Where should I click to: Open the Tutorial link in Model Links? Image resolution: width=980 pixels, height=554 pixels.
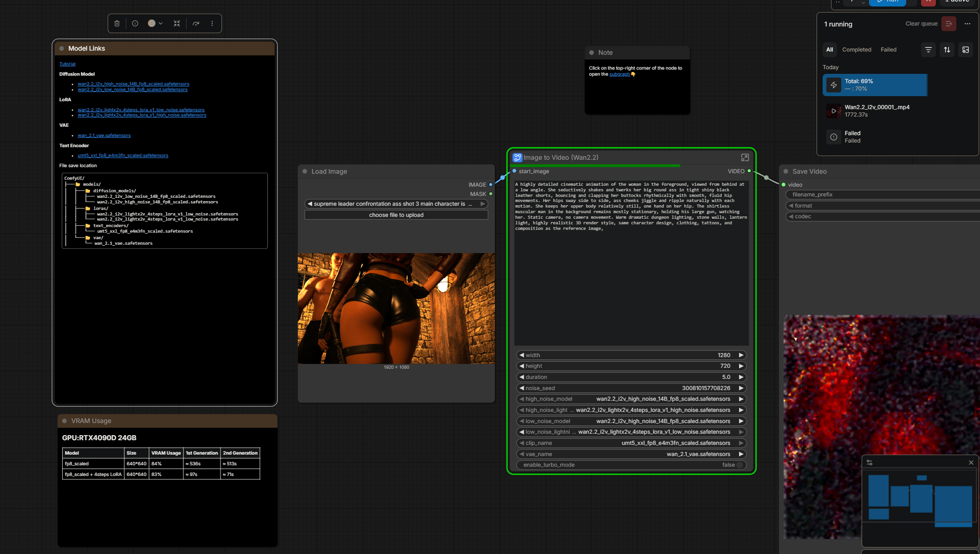coord(67,64)
